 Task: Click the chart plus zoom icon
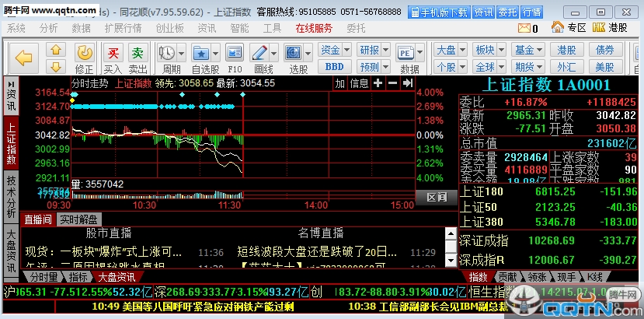click(x=378, y=83)
